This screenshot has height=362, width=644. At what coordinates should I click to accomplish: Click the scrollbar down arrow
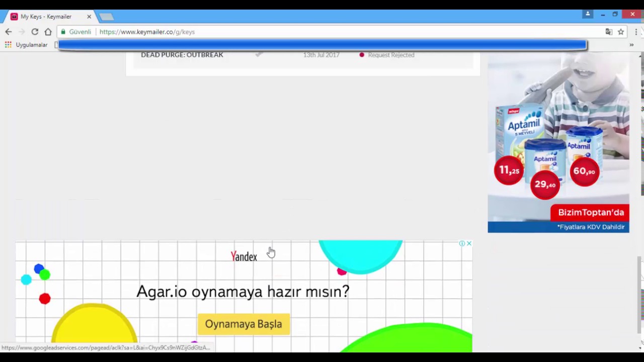(640, 347)
